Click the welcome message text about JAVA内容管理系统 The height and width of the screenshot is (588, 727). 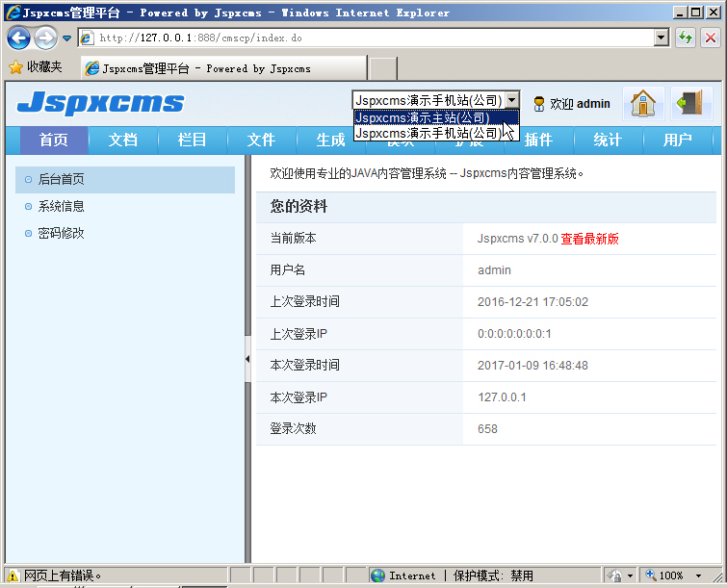427,174
